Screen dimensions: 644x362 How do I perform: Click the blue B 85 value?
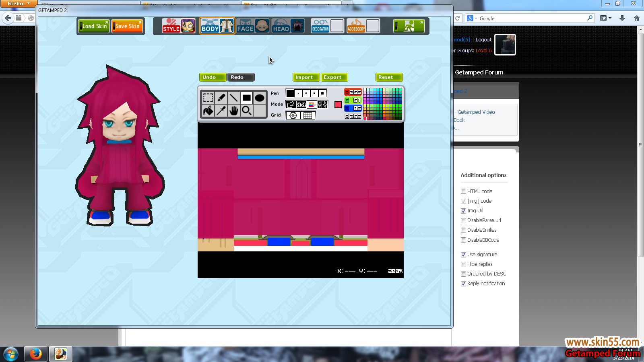353,108
